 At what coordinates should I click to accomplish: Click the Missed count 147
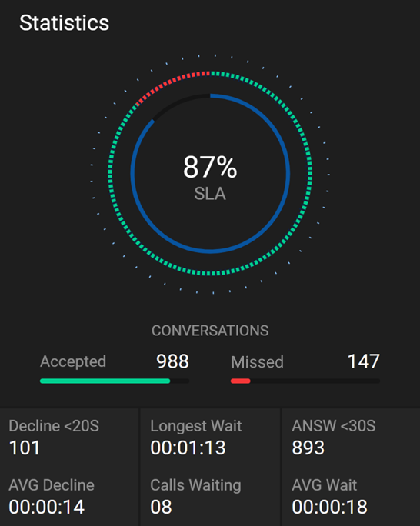364,361
